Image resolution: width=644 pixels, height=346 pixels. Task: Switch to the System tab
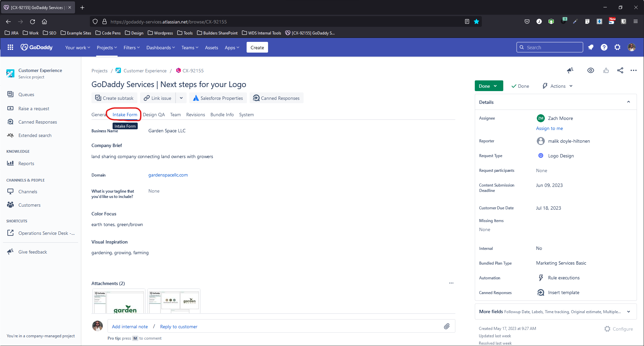pos(247,115)
